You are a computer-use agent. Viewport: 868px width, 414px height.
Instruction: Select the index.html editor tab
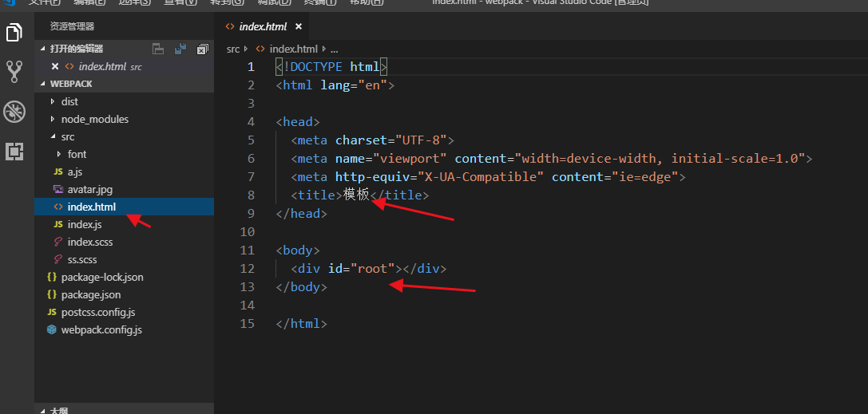point(263,26)
